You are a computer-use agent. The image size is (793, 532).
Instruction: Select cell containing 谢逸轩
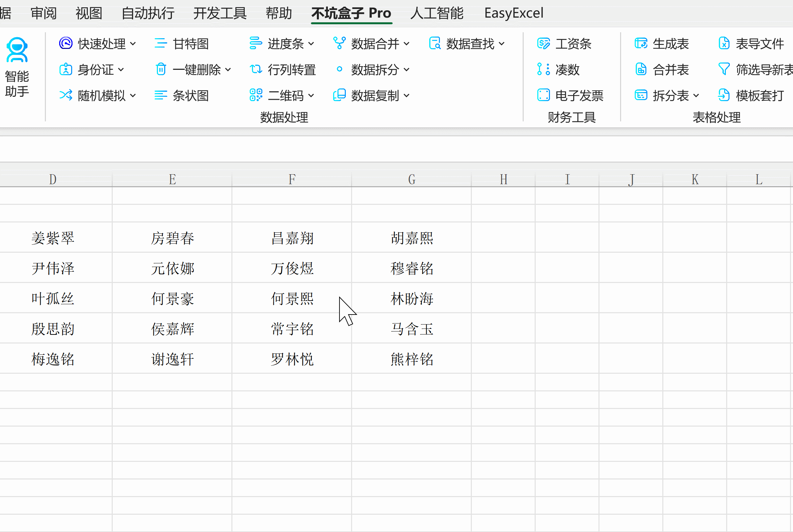[172, 359]
